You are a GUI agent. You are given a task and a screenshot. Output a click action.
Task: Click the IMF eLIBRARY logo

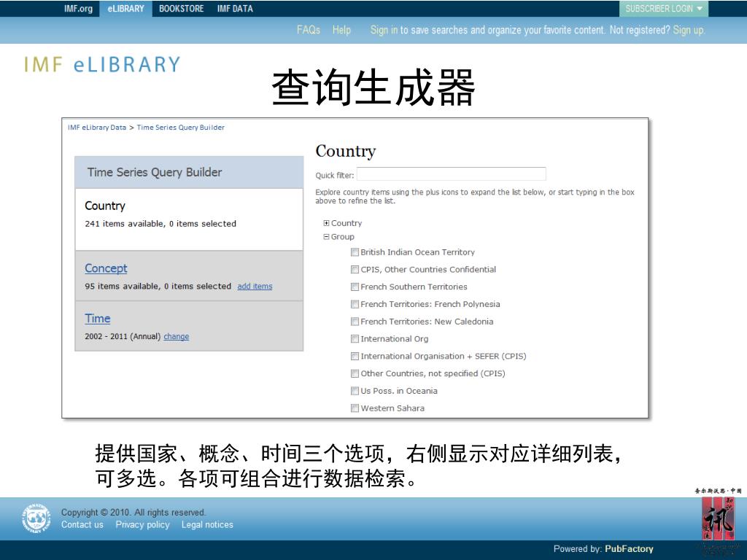102,65
